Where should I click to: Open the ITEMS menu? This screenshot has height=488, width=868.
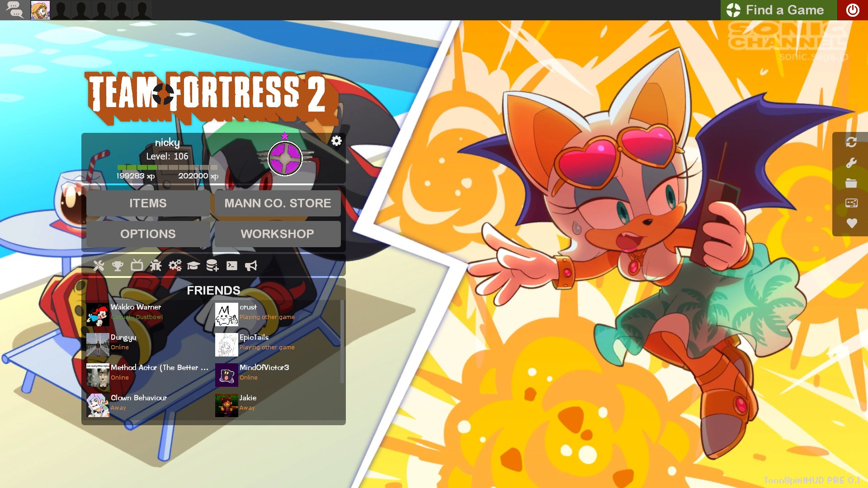tap(148, 203)
